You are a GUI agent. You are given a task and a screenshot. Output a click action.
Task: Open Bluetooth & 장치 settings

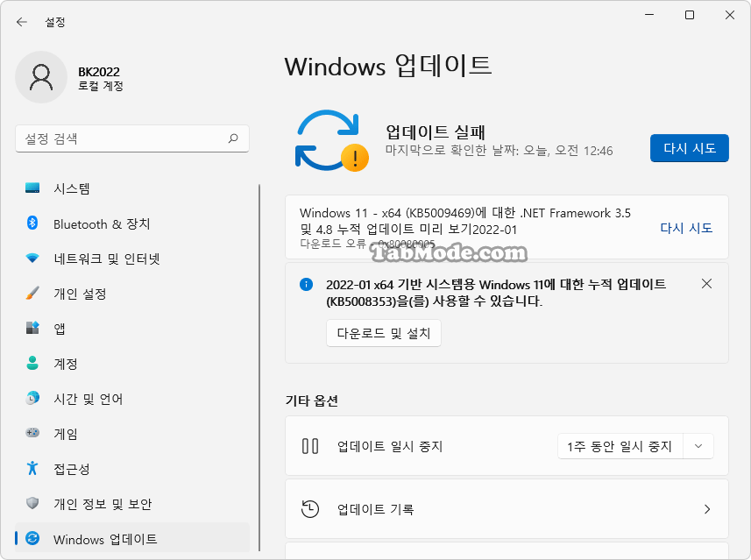coord(132,223)
